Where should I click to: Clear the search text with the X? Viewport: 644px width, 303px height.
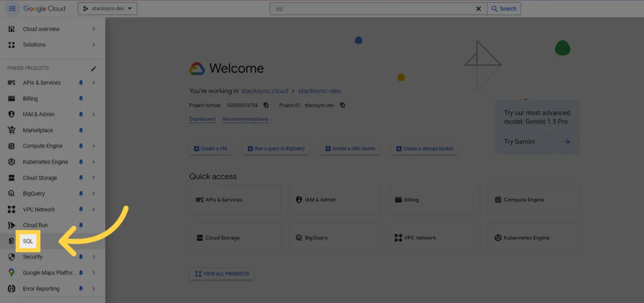pos(479,9)
